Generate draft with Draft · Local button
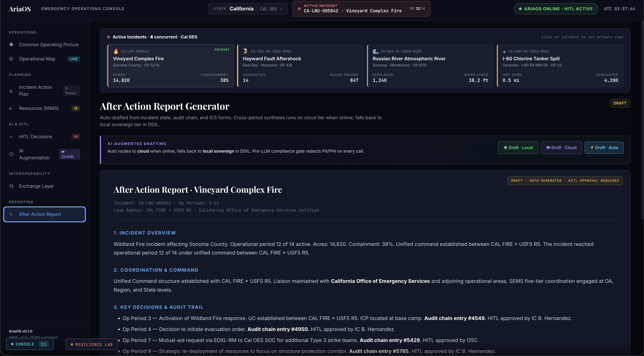The width and height of the screenshot is (644, 356). tap(518, 148)
